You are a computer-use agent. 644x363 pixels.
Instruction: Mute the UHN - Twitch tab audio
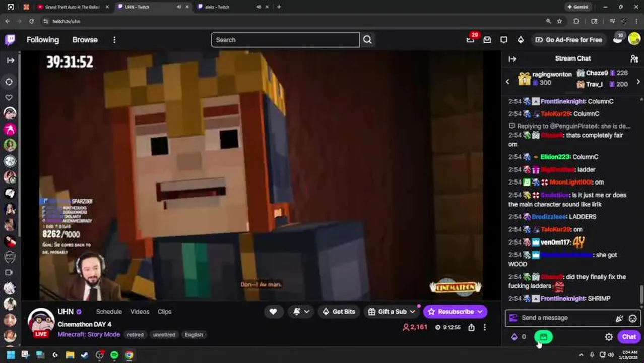[179, 7]
